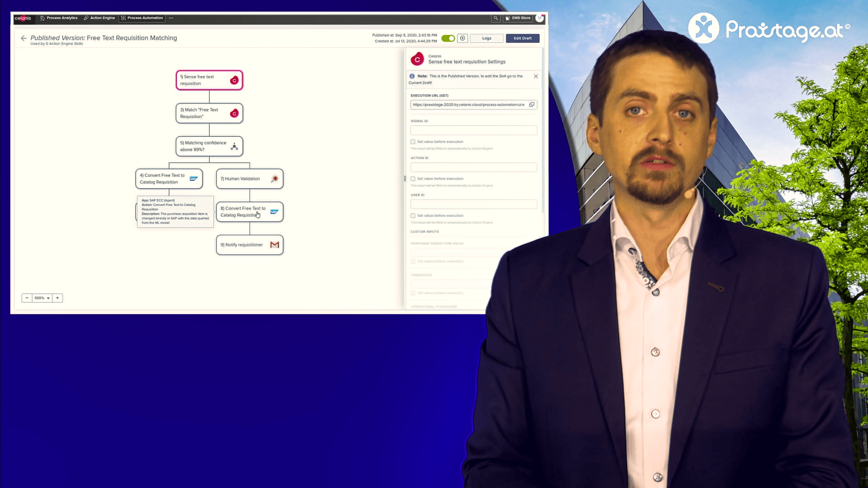868x488 pixels.
Task: Disable the published skill toggle
Action: [x=448, y=38]
